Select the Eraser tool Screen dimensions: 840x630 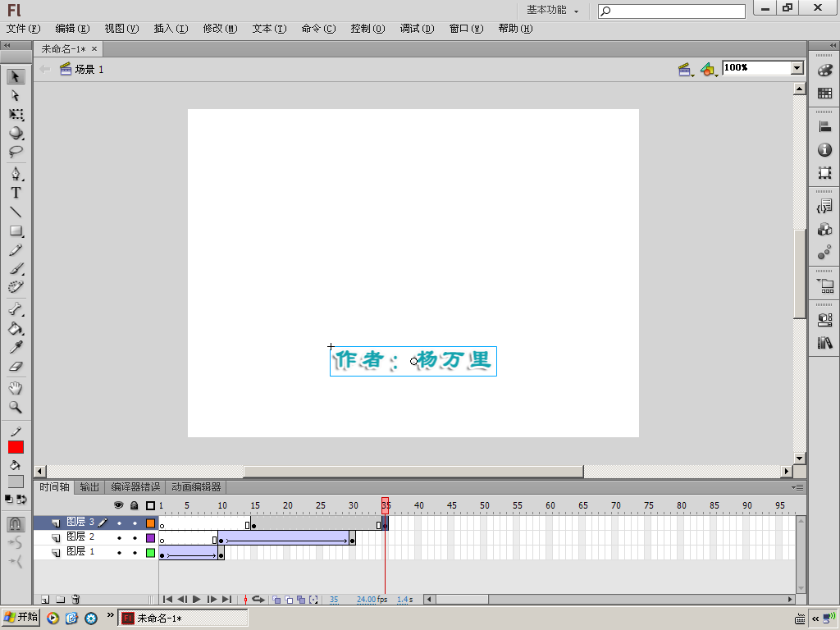coord(16,367)
